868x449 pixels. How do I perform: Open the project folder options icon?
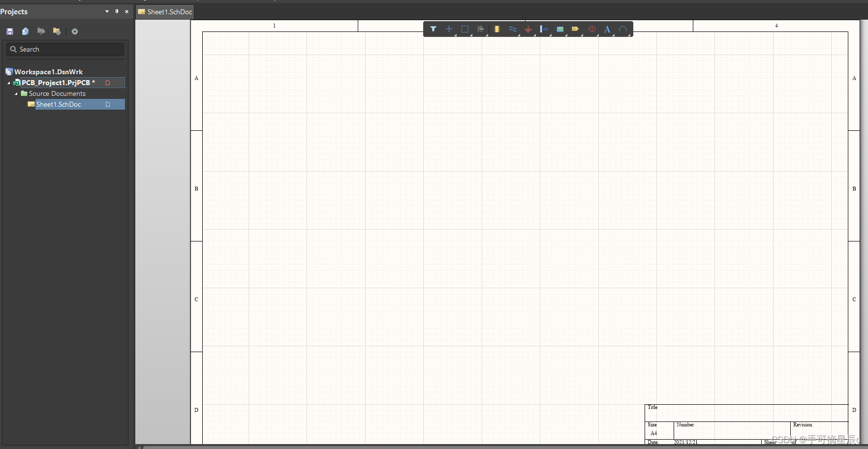[x=57, y=31]
